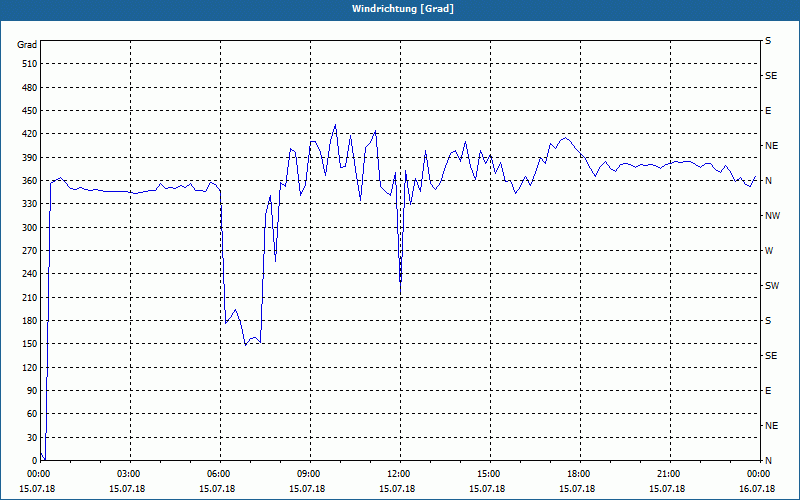Click the '12:00' time label
Viewport: 800px width, 500px height.
tap(399, 474)
